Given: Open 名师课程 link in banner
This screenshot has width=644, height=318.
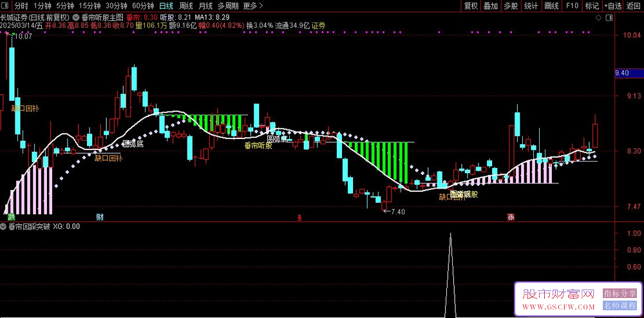Looking at the screenshot, I should pos(620,306).
